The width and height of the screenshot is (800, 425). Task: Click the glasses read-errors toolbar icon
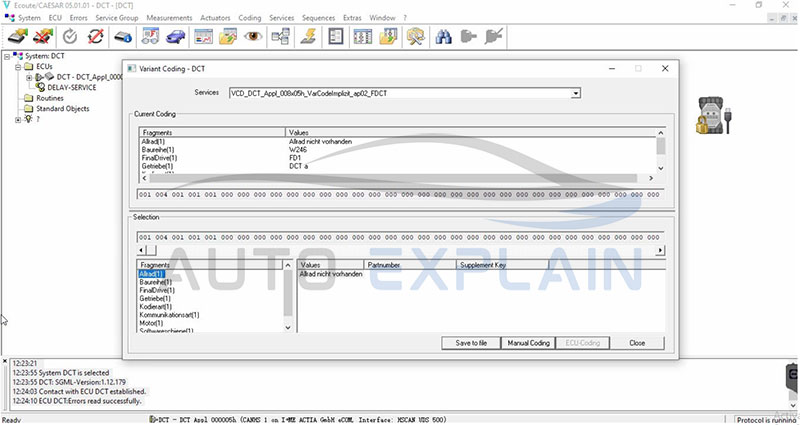pyautogui.click(x=150, y=37)
